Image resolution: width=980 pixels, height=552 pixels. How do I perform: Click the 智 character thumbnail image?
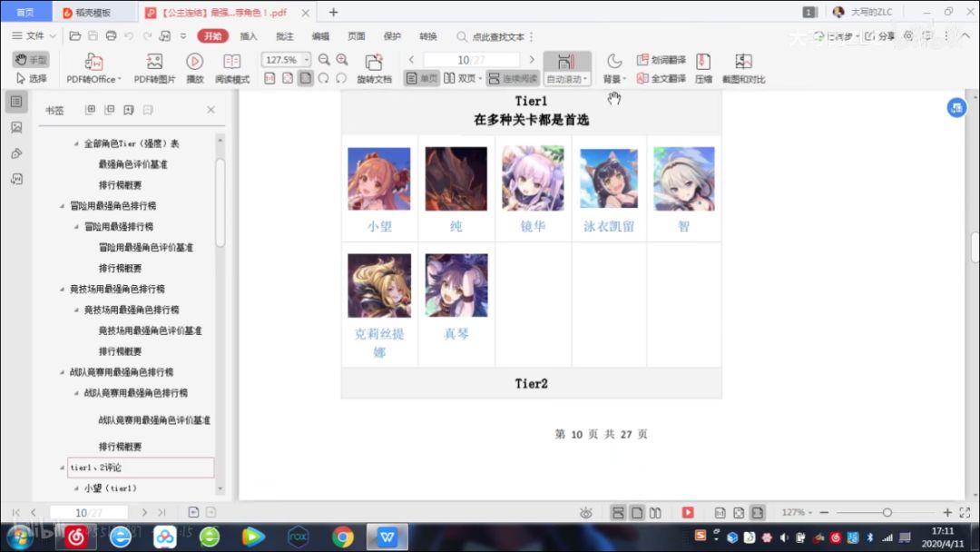tap(684, 179)
